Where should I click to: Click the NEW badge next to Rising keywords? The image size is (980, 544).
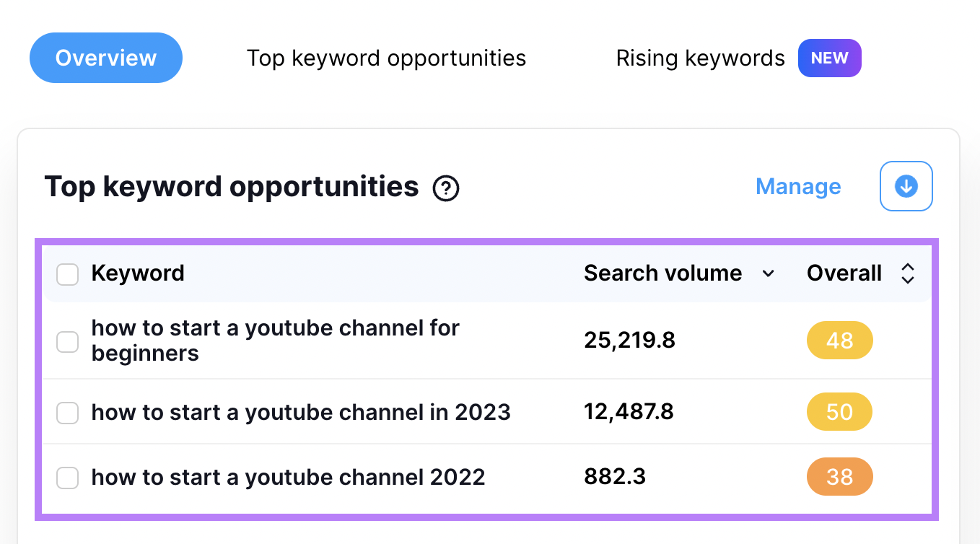(x=829, y=58)
